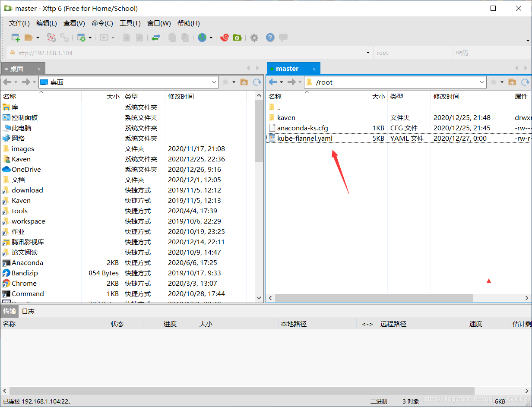532x407 pixels.
Task: Click the grayed Reconnect chain icon
Action: (64, 38)
